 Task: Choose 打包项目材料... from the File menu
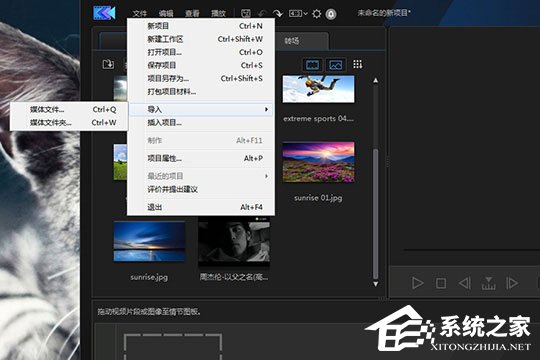point(201,91)
